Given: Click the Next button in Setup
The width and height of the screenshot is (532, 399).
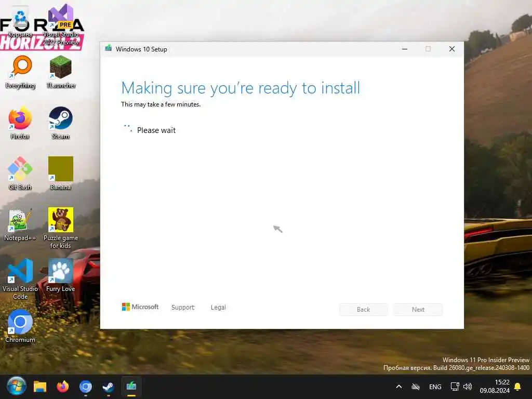Looking at the screenshot, I should [x=418, y=310].
